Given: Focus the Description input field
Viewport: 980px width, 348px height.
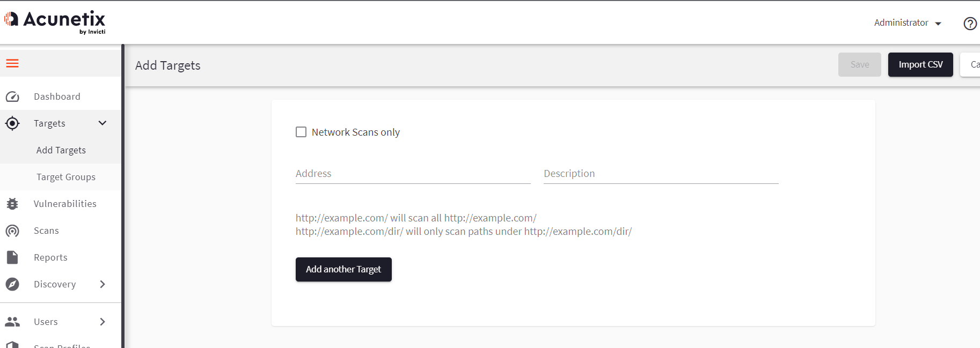Looking at the screenshot, I should (661, 174).
